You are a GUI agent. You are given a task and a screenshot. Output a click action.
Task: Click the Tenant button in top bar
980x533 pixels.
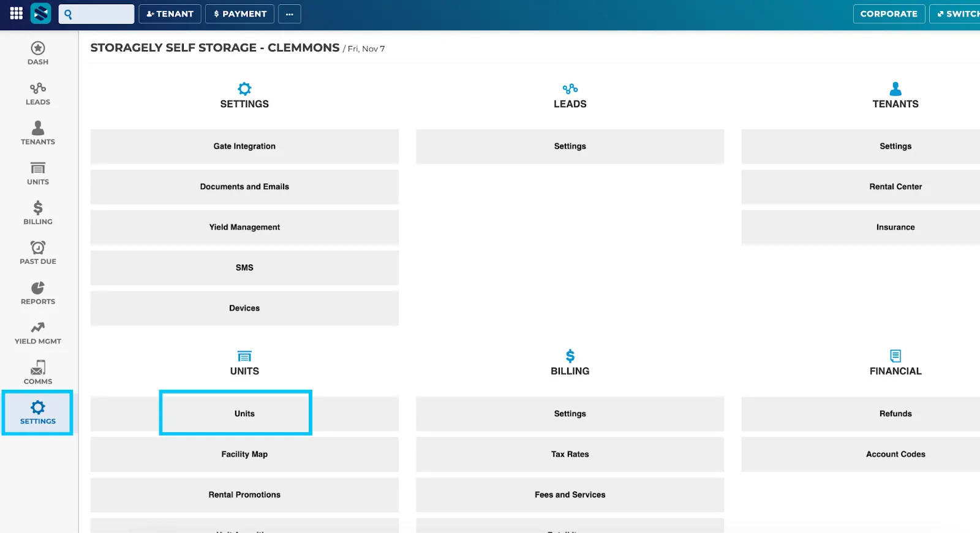170,14
